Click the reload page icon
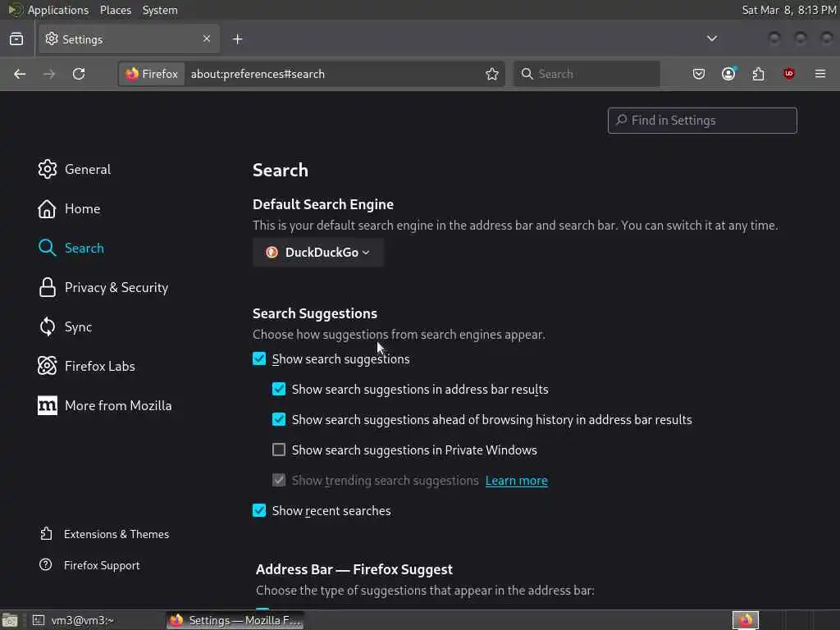The width and height of the screenshot is (840, 630). tap(79, 74)
